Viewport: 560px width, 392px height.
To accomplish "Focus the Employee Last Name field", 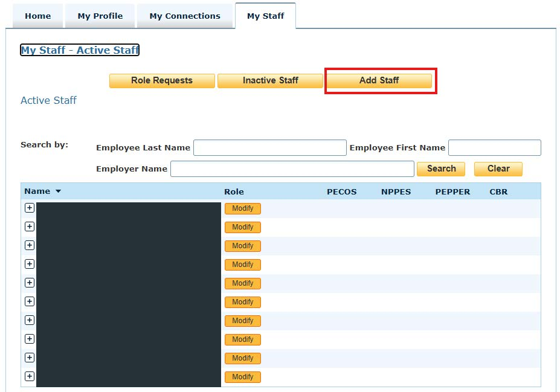I will (270, 148).
